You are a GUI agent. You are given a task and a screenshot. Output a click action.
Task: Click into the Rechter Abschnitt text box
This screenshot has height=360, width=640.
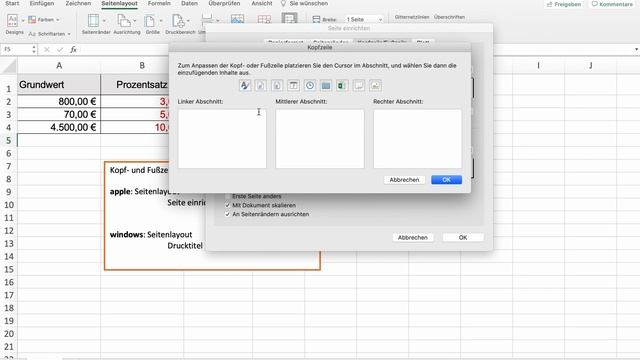click(418, 138)
